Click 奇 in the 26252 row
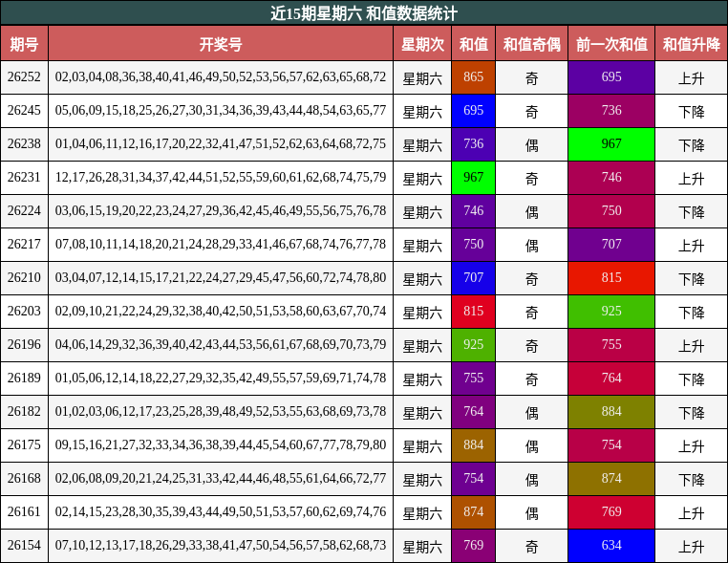Screen dimensions: 728x563 (531, 78)
